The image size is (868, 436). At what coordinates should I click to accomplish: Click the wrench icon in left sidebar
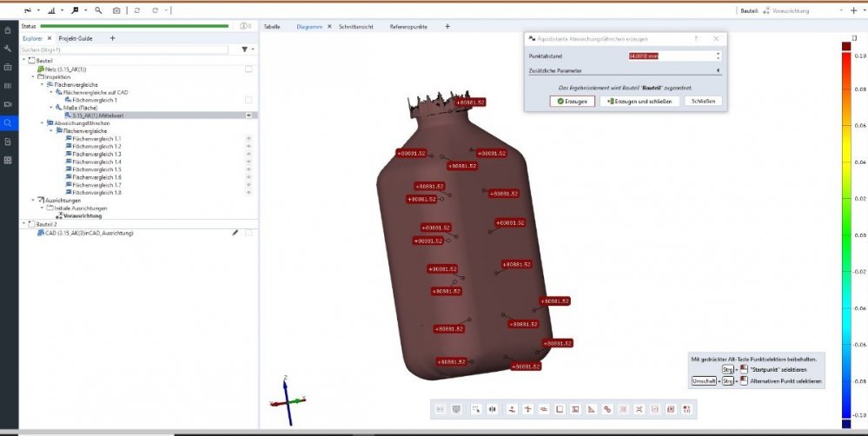(x=8, y=49)
